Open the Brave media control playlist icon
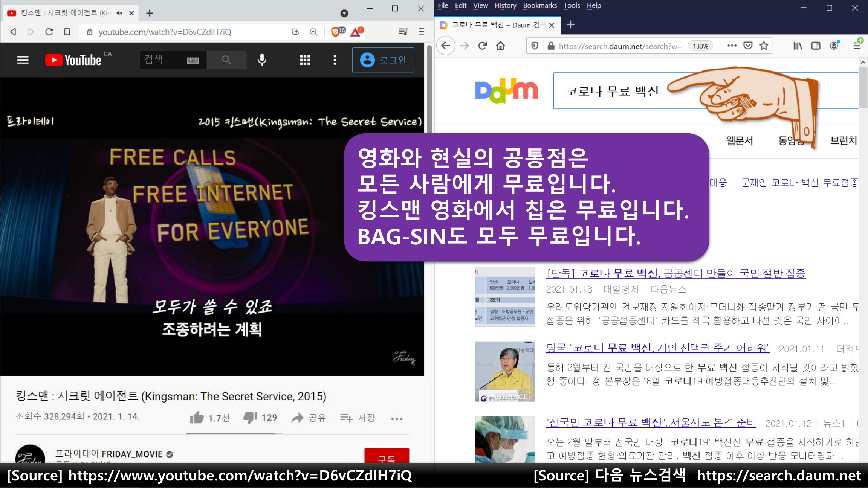868x488 pixels. [x=403, y=32]
